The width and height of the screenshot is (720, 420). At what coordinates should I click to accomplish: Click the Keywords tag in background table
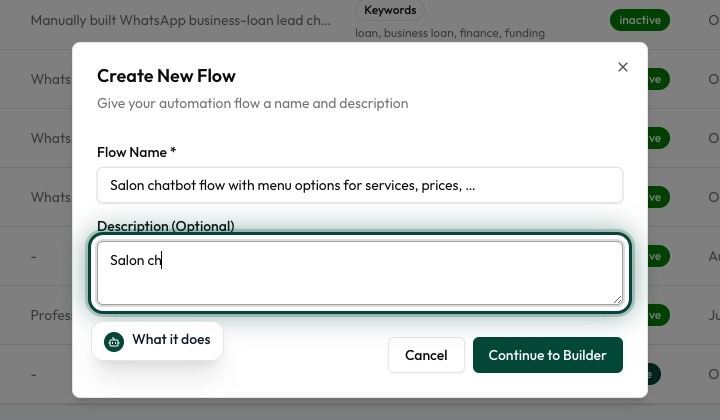(390, 10)
